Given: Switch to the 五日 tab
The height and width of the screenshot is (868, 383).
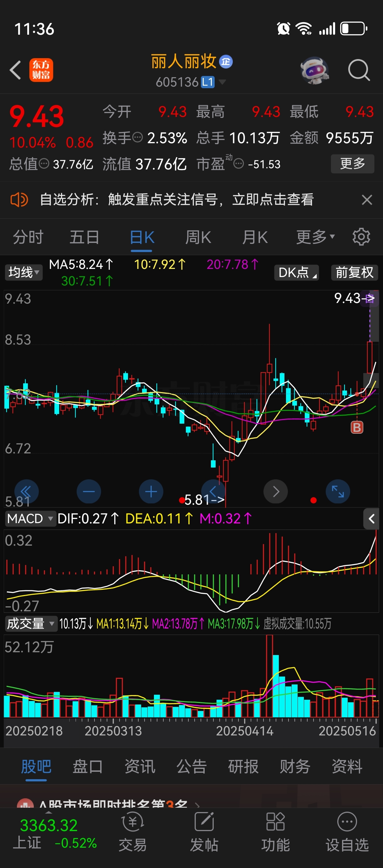Looking at the screenshot, I should click(84, 237).
